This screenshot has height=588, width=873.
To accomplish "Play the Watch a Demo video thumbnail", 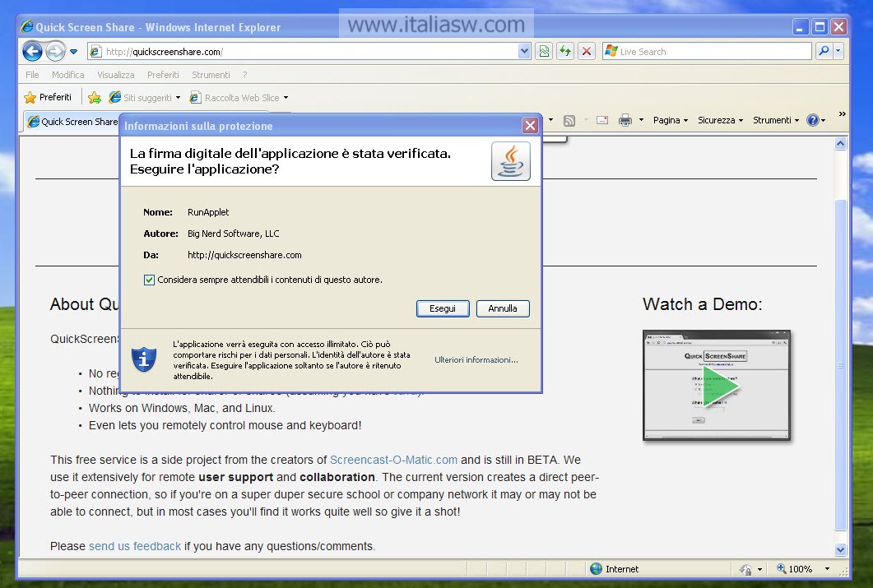I will (x=717, y=386).
